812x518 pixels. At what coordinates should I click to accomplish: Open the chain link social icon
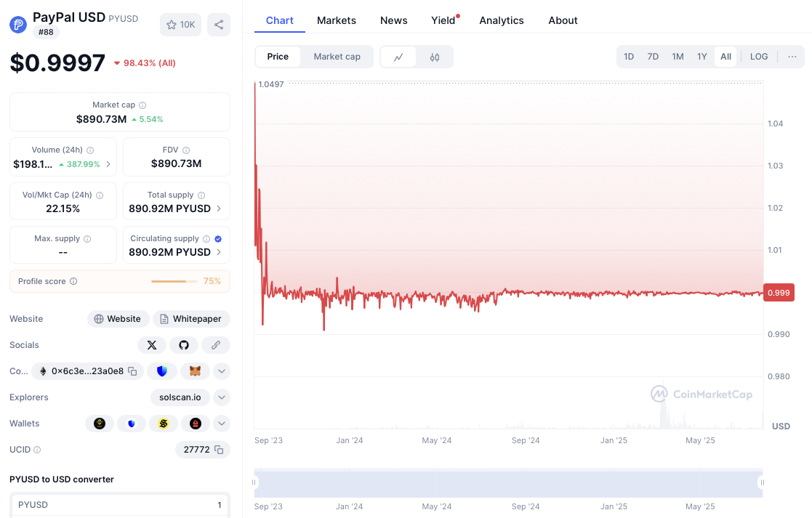point(216,345)
